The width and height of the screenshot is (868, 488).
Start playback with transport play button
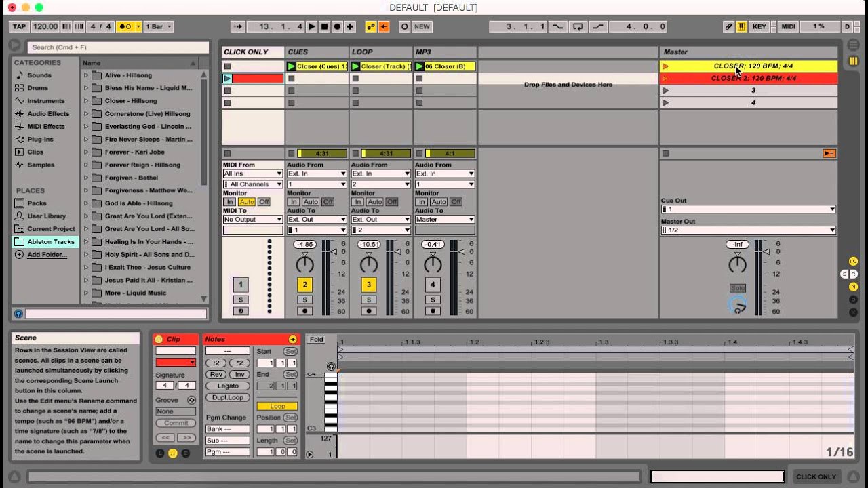312,26
